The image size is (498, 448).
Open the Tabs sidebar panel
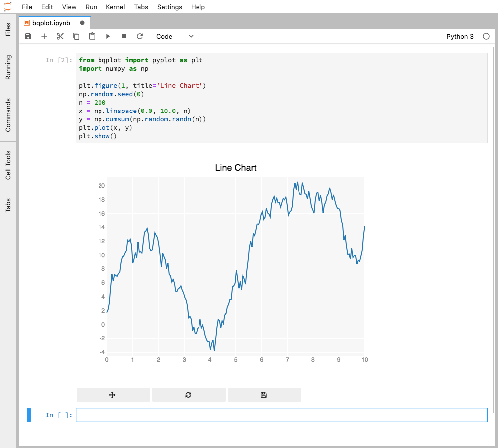point(8,205)
